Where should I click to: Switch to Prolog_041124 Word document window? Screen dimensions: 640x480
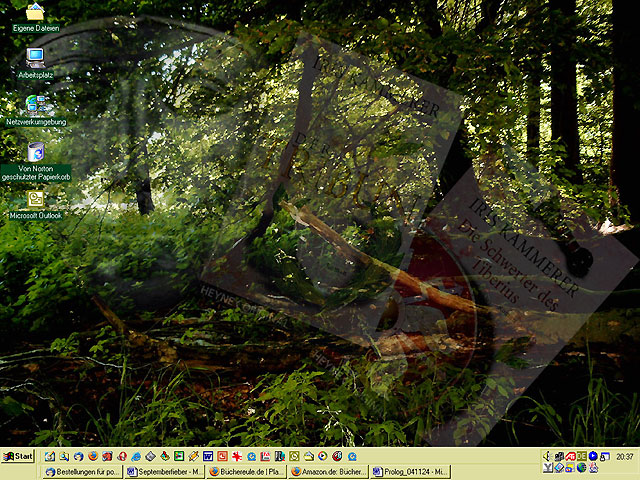click(411, 471)
